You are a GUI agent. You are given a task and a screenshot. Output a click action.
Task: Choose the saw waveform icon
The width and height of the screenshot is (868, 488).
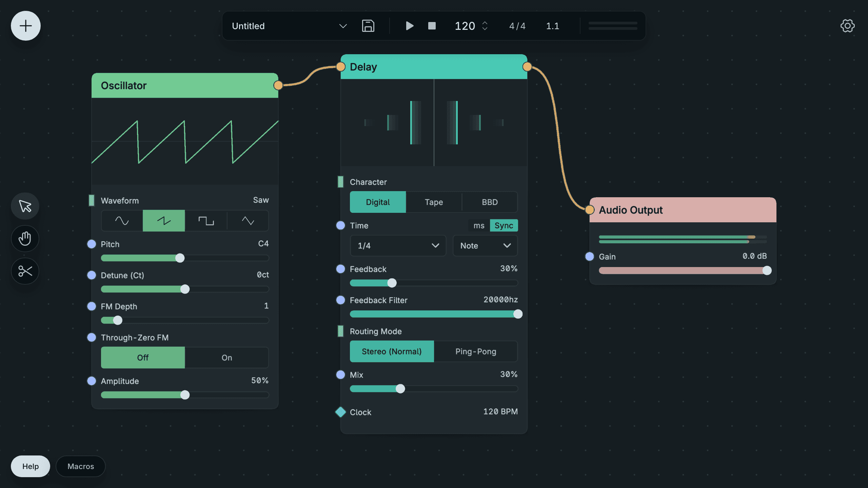(164, 221)
